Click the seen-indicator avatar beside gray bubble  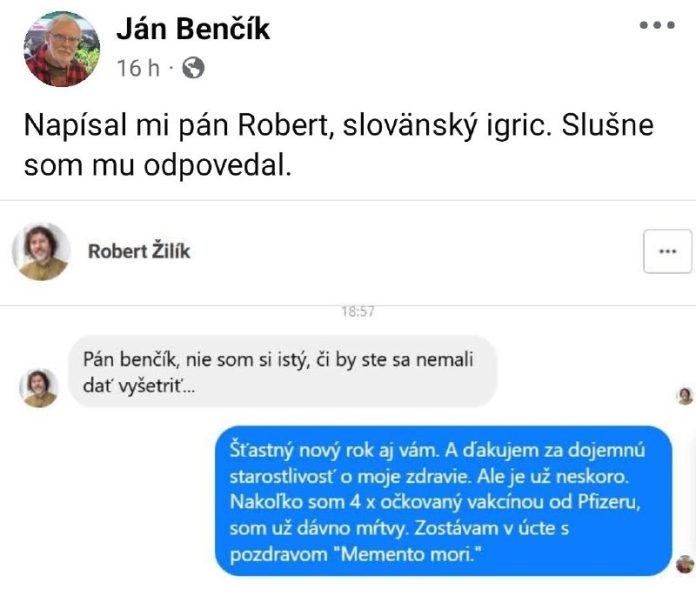pyautogui.click(x=685, y=396)
